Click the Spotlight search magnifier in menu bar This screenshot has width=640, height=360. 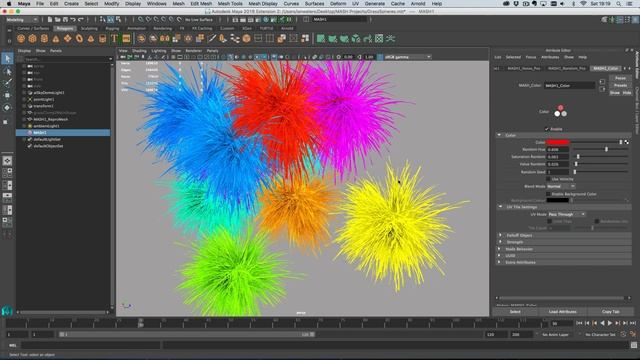click(619, 4)
